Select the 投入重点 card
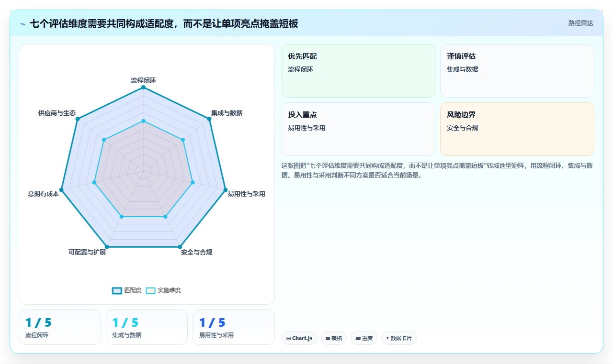The image size is (613, 364). point(358,129)
